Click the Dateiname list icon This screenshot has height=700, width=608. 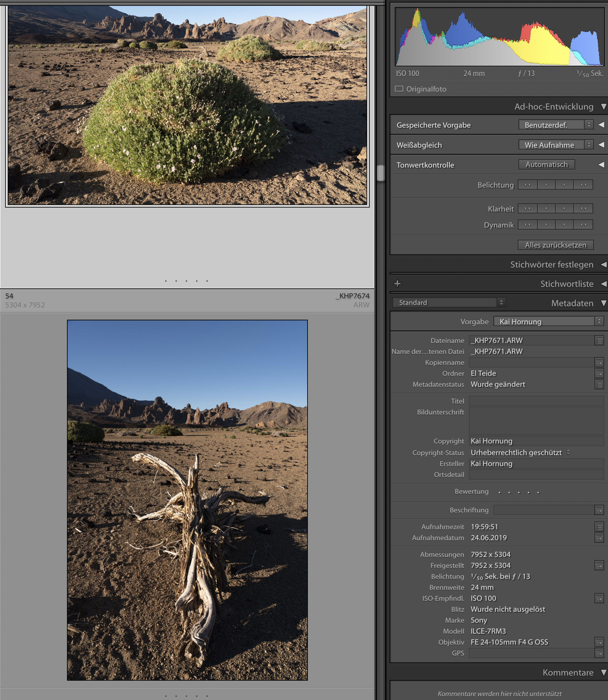point(599,341)
